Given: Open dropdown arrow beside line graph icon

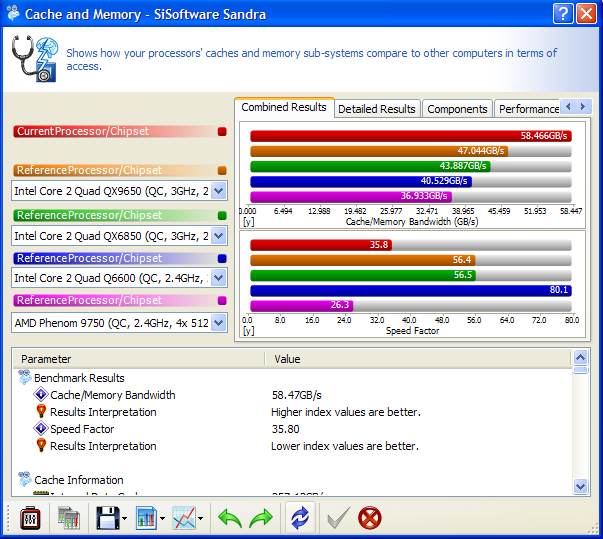Looking at the screenshot, I should point(200,519).
